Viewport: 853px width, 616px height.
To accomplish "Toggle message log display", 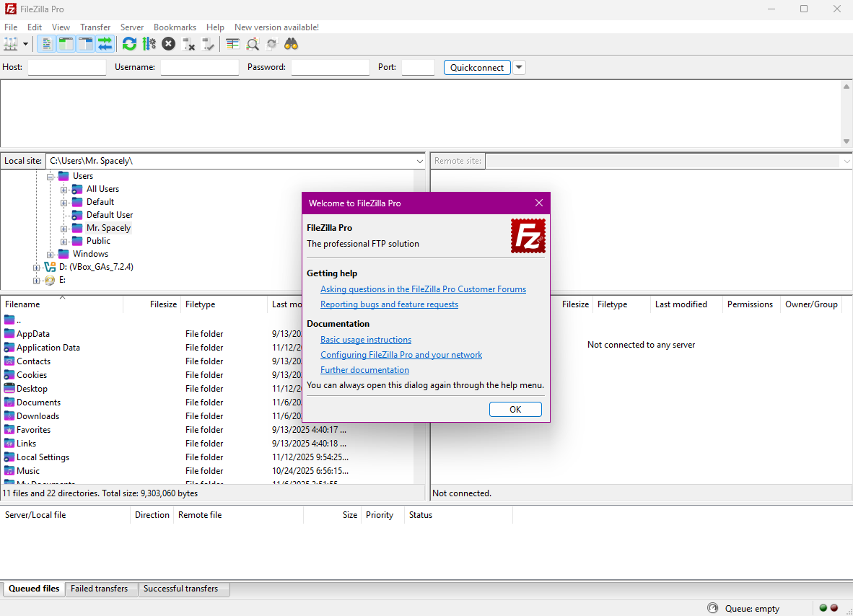I will (x=46, y=44).
